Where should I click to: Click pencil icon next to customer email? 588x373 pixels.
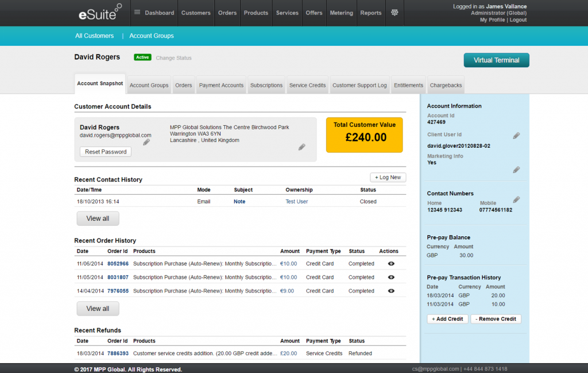tap(146, 142)
